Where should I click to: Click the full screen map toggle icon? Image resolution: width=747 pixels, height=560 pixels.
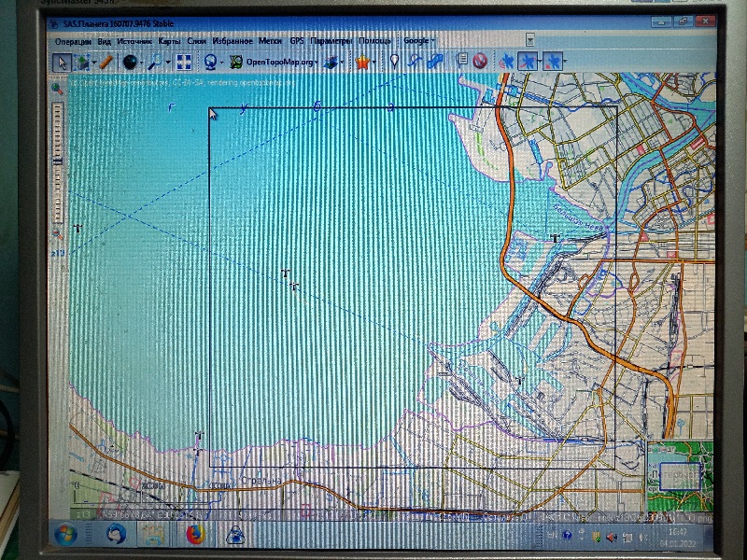(184, 62)
